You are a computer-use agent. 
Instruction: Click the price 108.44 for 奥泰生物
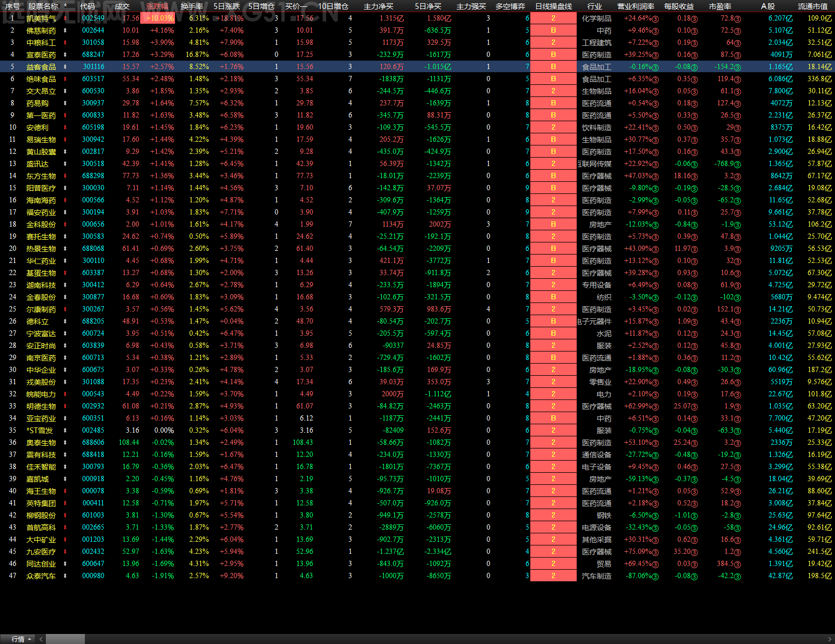pos(129,443)
